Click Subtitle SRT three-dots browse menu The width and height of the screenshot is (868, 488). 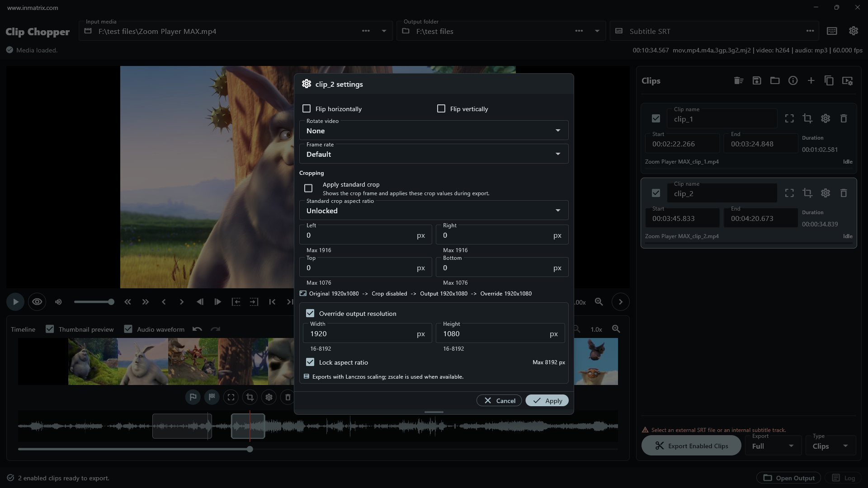[810, 31]
